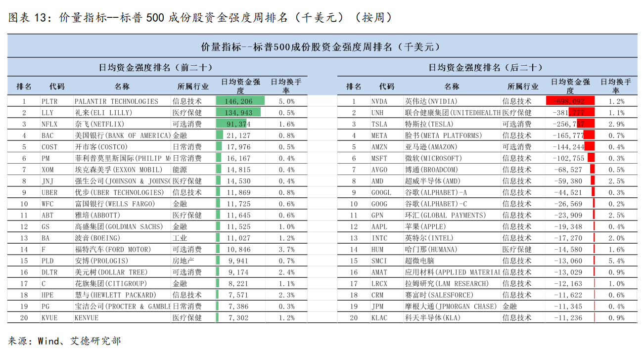Select the value -11,236 in the KLAC row

point(567,317)
